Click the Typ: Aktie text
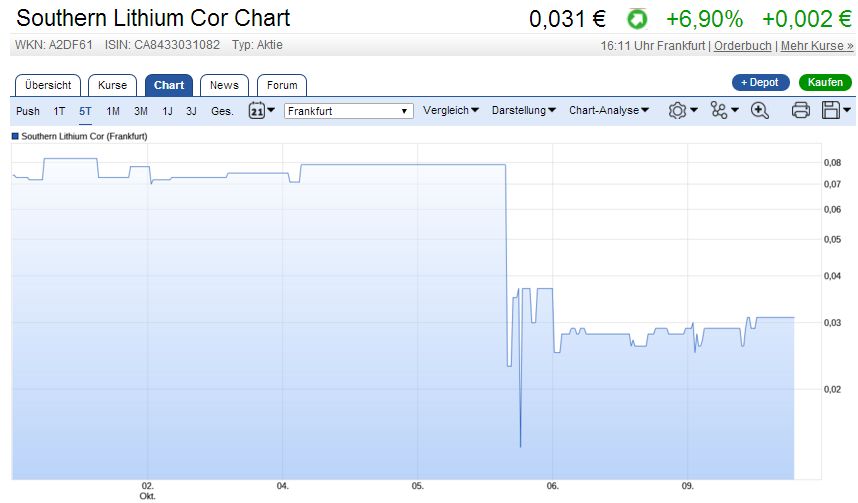The height and width of the screenshot is (503, 858). click(257, 45)
